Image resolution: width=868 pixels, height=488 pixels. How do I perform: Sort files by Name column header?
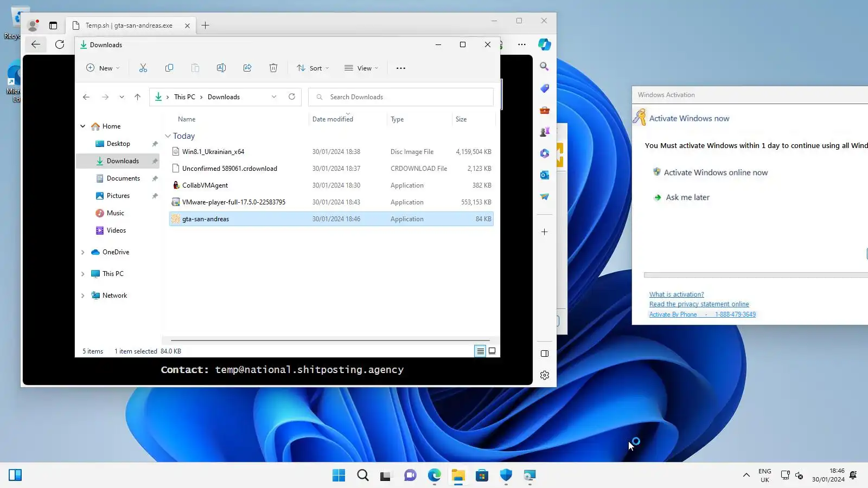187,119
